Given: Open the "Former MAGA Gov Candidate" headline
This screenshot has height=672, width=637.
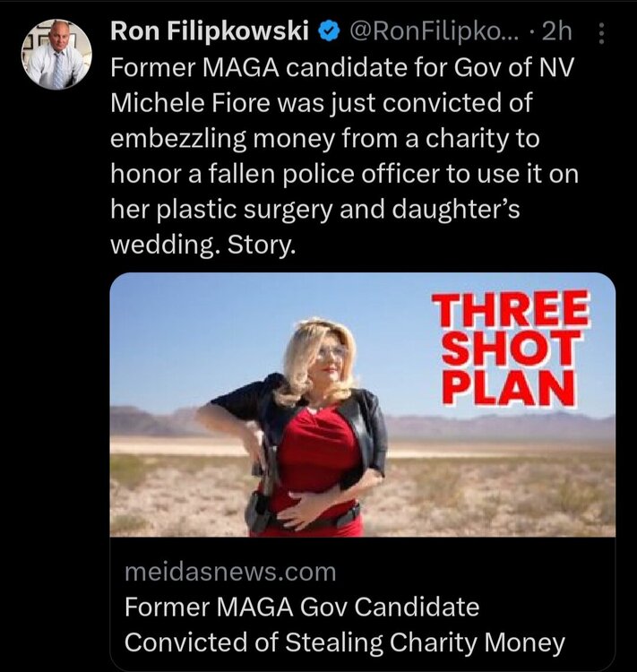Looking at the screenshot, I should coord(302,607).
